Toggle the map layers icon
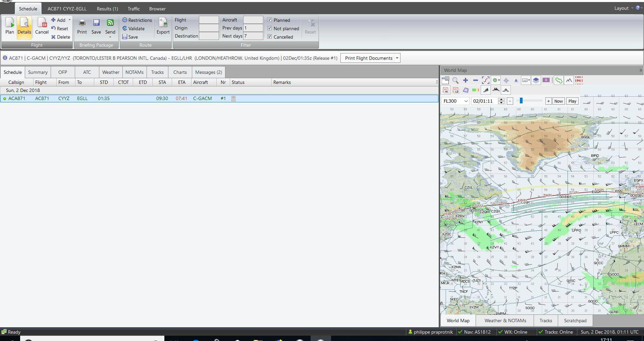644x341 pixels. [x=536, y=81]
